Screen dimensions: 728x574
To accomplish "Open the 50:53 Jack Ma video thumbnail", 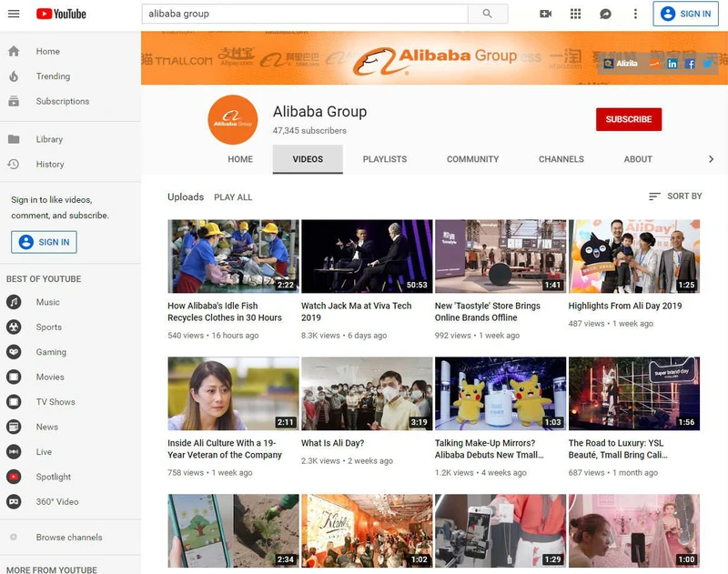I will [x=367, y=257].
